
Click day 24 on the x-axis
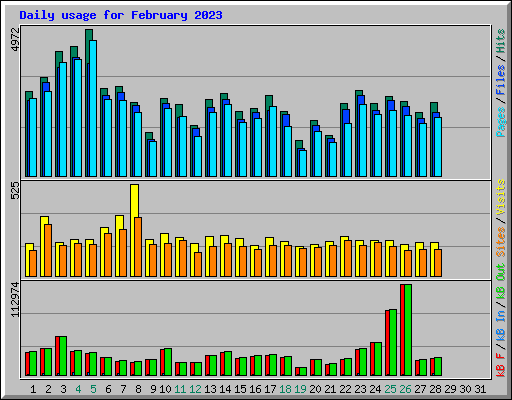pos(375,389)
